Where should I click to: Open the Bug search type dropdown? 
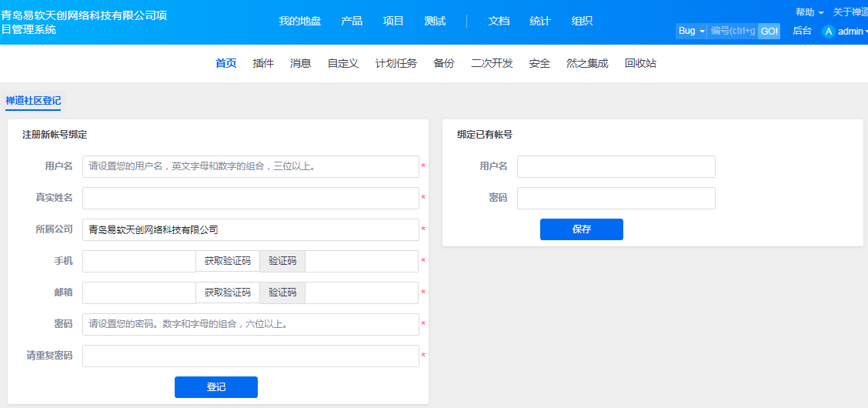click(x=691, y=31)
